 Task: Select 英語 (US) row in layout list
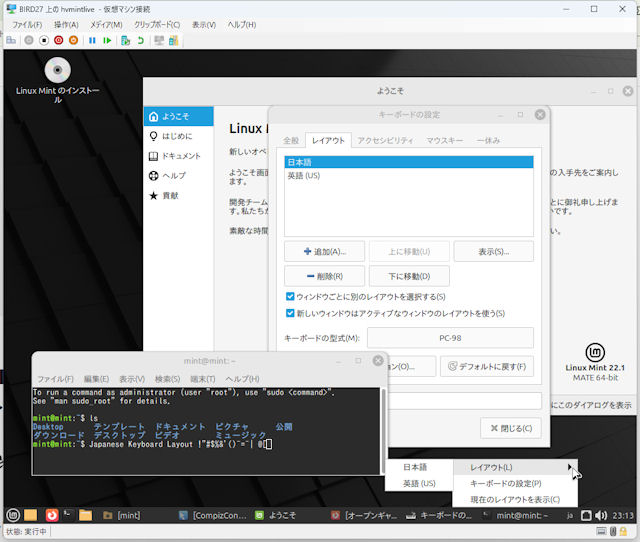pos(409,175)
